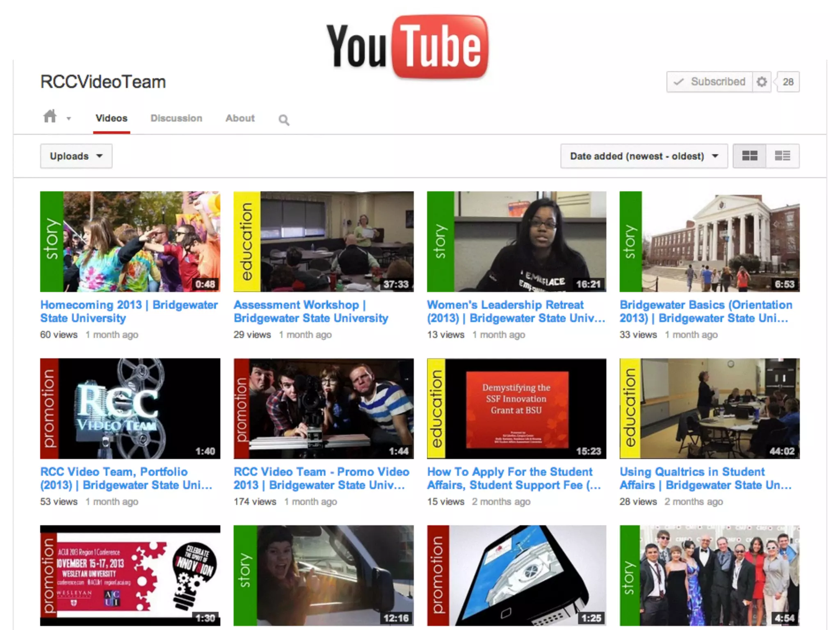
Task: Switch to list view layout
Action: [x=782, y=156]
